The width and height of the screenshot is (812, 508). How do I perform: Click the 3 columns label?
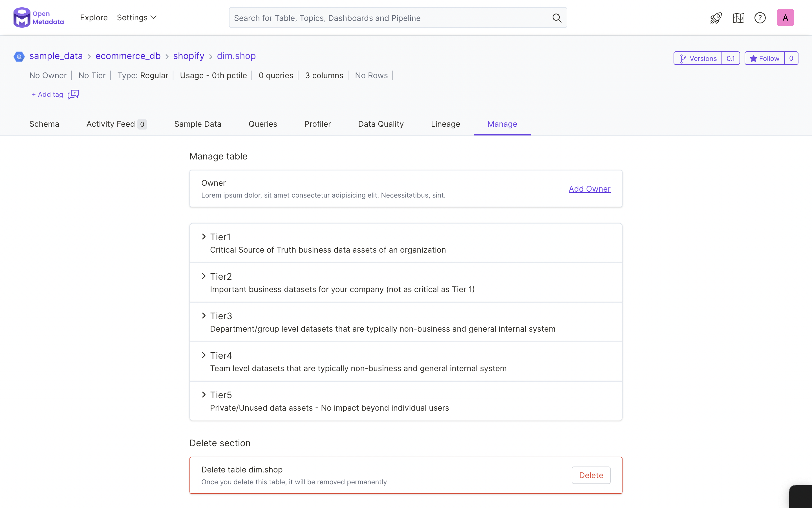pyautogui.click(x=324, y=75)
